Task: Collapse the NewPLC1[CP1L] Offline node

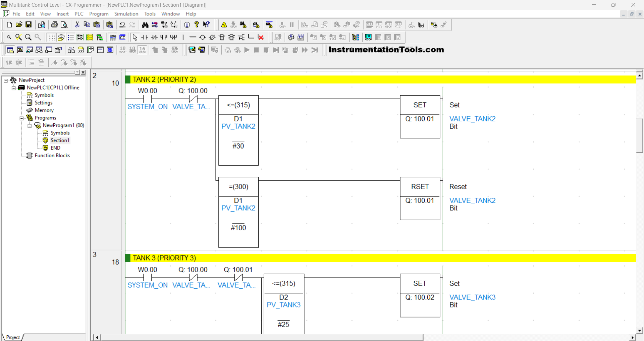Action: 14,88
